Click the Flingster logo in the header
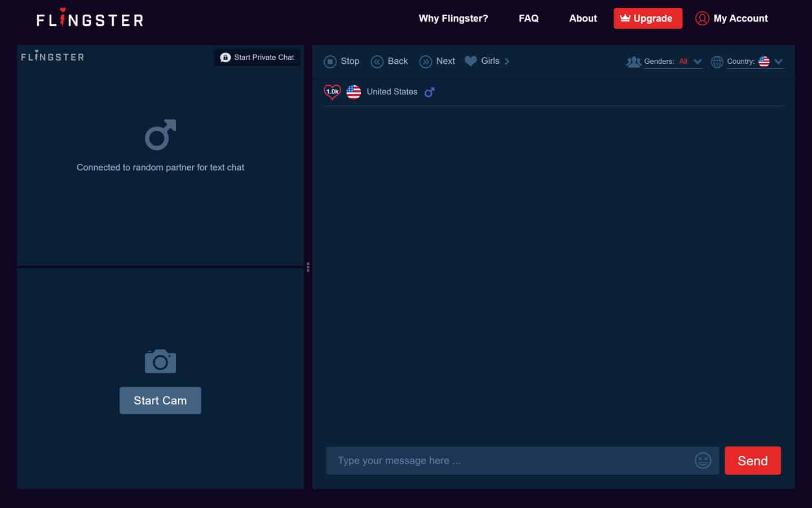The width and height of the screenshot is (812, 508). pos(90,19)
